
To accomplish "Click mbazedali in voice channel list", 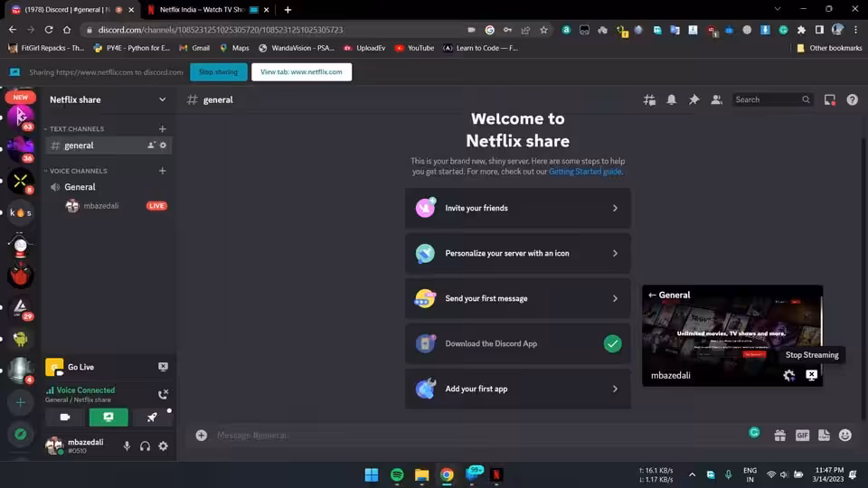I will tap(101, 206).
